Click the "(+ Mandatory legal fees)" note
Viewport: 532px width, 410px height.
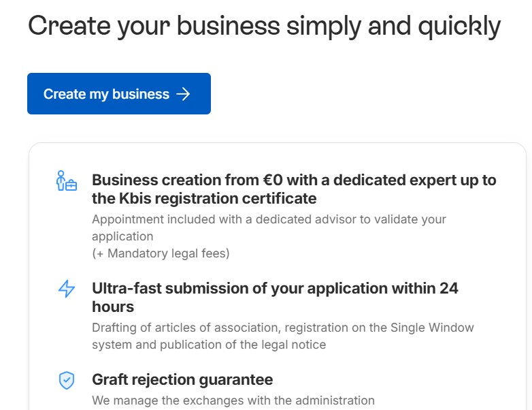[161, 253]
